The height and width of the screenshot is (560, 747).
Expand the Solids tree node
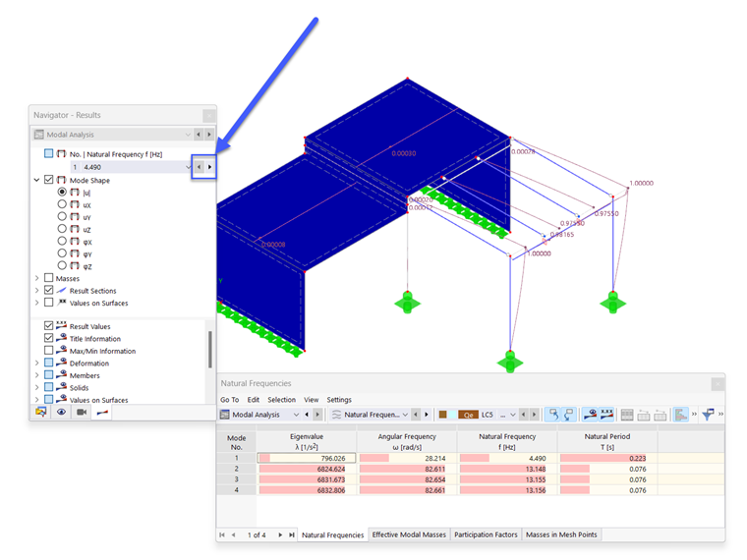pyautogui.click(x=36, y=387)
